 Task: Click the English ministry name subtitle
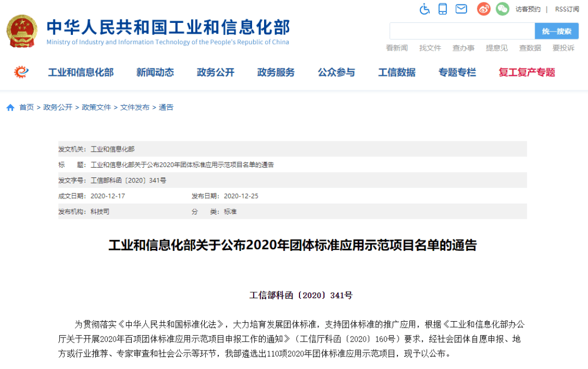[168, 42]
